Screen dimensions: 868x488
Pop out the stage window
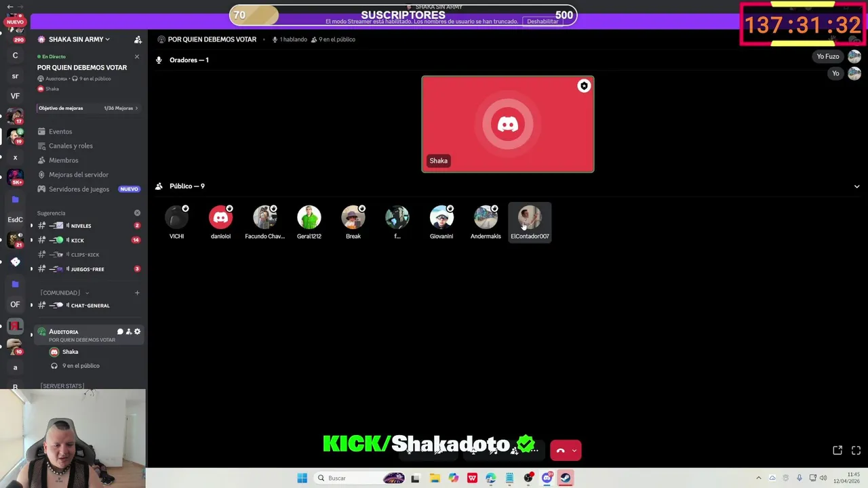[837, 450]
